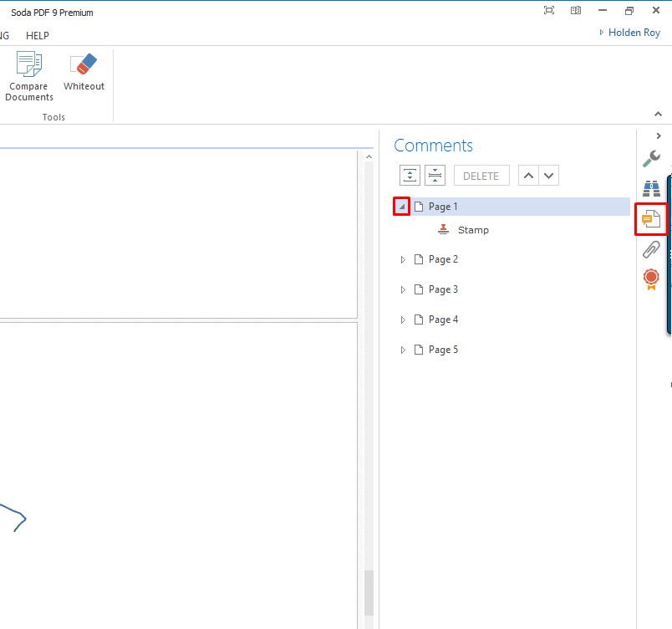Viewport: 672px width, 629px height.
Task: Move to the next comment with down arrow
Action: click(548, 176)
